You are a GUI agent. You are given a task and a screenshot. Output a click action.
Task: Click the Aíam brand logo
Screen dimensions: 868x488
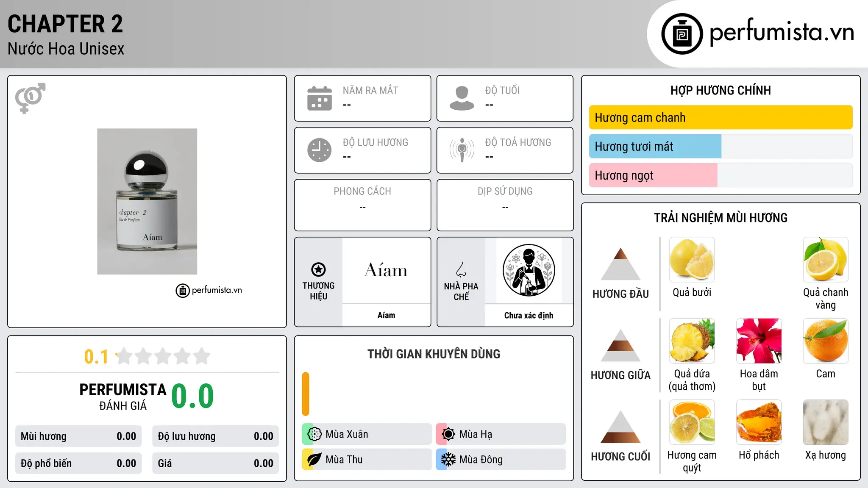coord(386,270)
